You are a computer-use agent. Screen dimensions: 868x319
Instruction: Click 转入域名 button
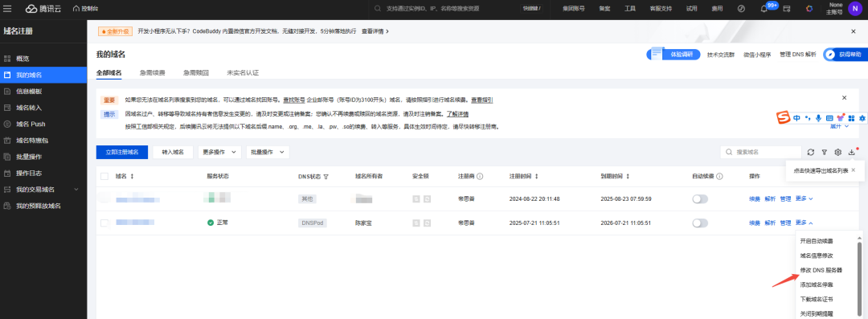click(x=174, y=153)
